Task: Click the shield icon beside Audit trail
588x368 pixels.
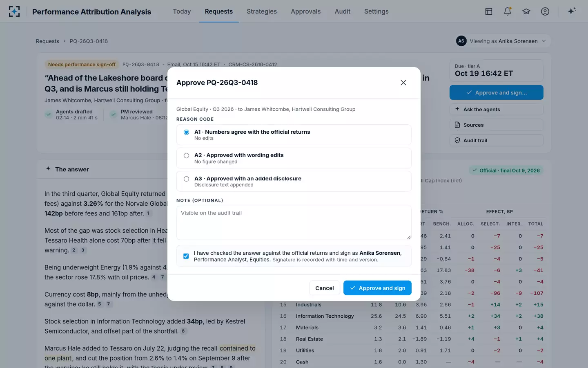Action: click(x=457, y=140)
